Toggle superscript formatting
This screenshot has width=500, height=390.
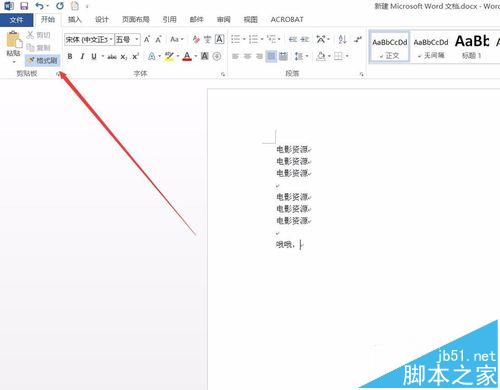(x=135, y=57)
